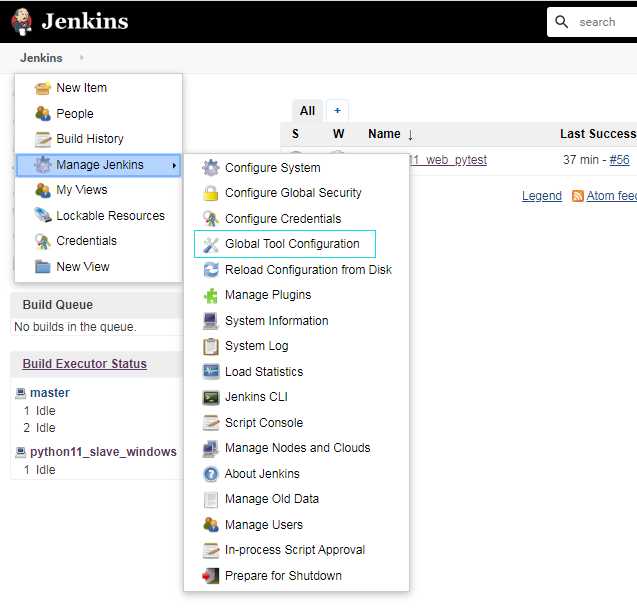
Task: Click the Global Tool Configuration tools icon
Action: coord(211,244)
